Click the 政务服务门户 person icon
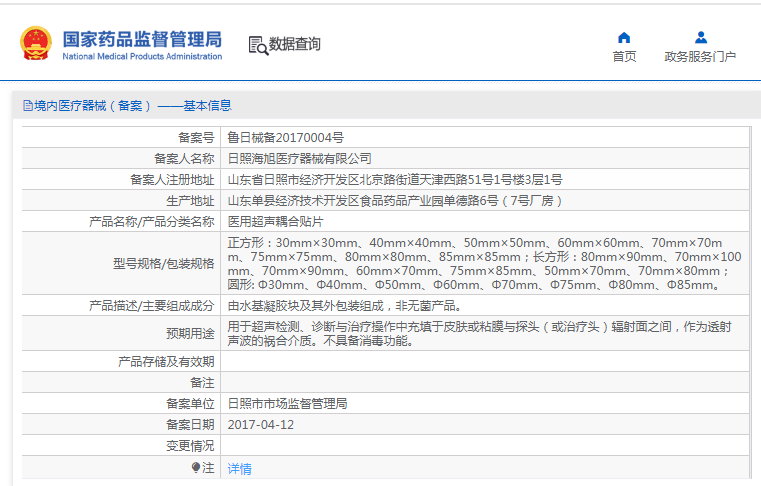 700,38
